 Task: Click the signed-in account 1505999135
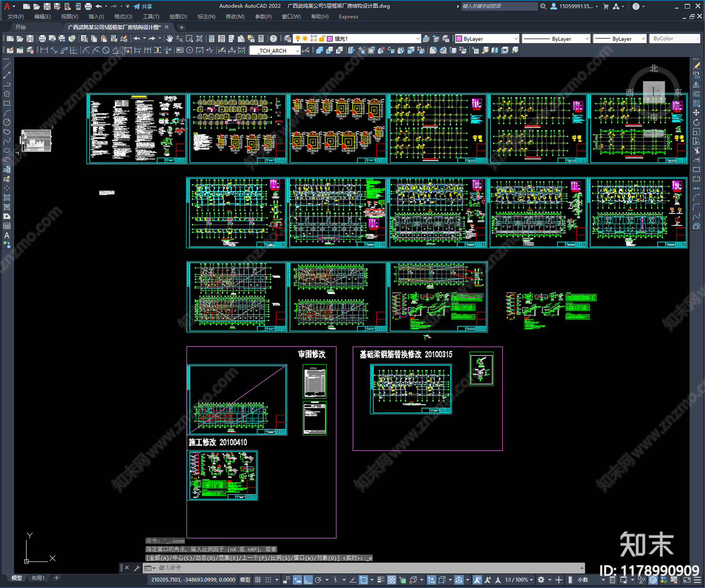(x=574, y=6)
